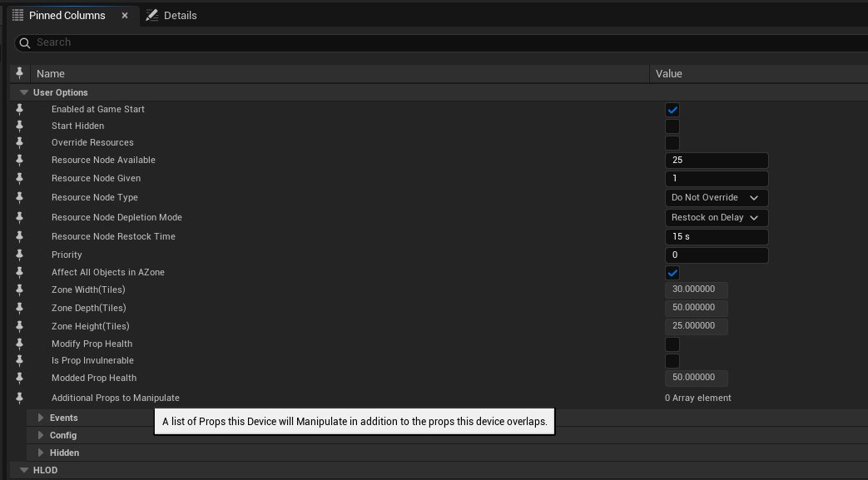This screenshot has height=480, width=868.
Task: Click the Zone Depth value 50.000000
Action: click(x=696, y=308)
